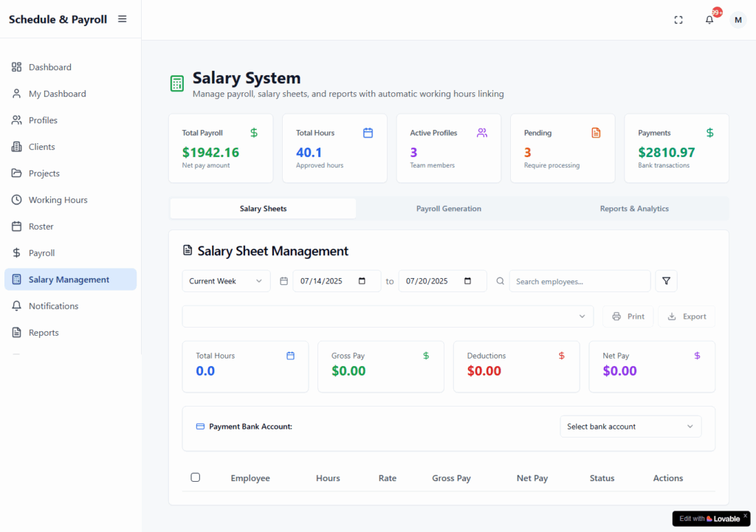Switch to Reports & Analytics tab
756x532 pixels.
point(633,209)
